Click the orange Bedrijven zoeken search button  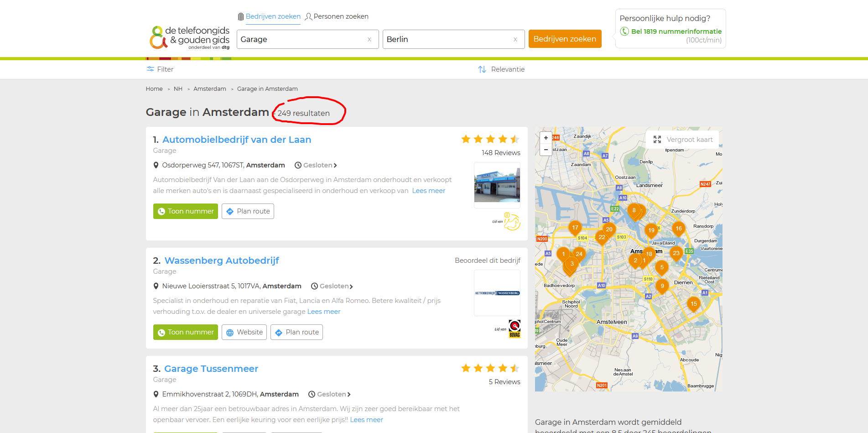(x=565, y=39)
